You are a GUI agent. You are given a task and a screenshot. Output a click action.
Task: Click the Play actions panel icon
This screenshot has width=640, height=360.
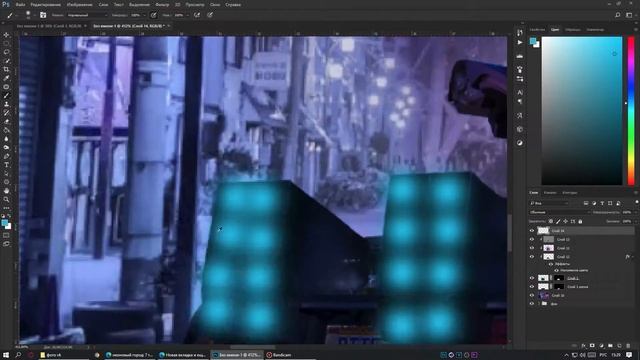pos(520,42)
